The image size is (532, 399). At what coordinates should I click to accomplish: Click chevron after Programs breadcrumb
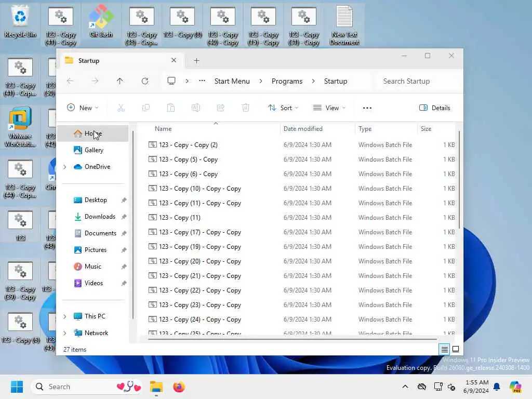pyautogui.click(x=313, y=81)
